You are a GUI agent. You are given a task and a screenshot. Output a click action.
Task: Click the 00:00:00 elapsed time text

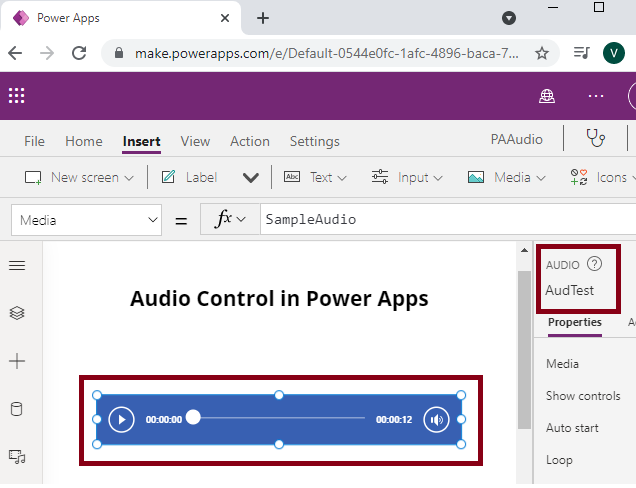click(x=163, y=419)
